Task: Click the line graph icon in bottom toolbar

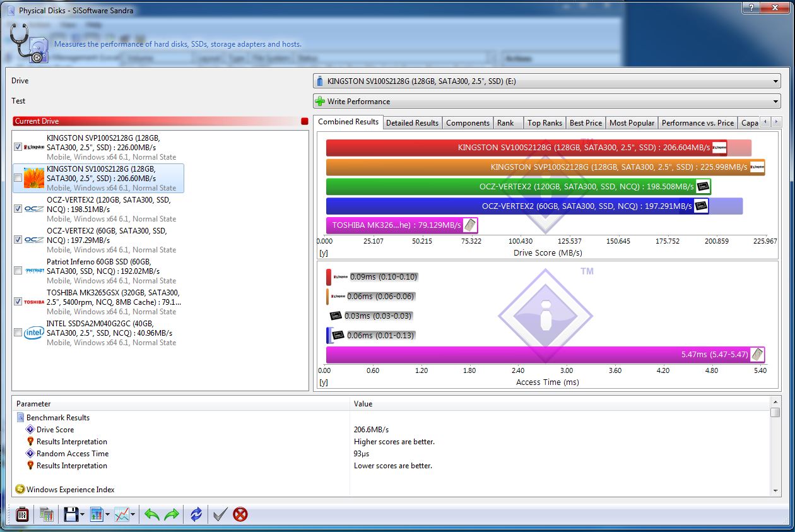Action: click(x=122, y=514)
